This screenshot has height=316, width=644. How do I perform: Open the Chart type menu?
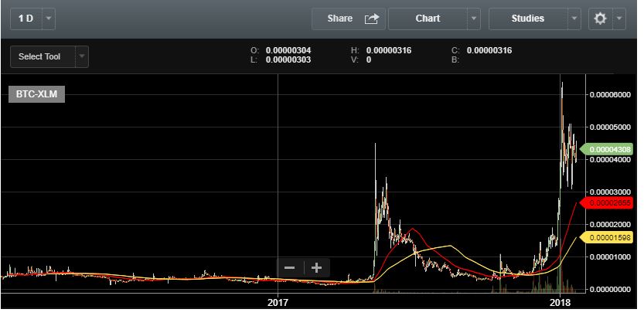[x=428, y=19]
